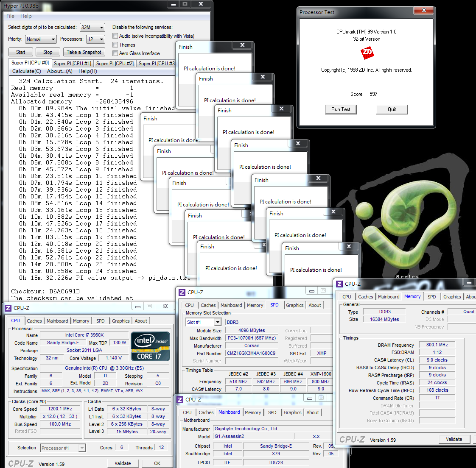Click Validate in CPU-Z CPU window
Image resolution: width=476 pixels, height=468 pixels.
[x=123, y=463]
